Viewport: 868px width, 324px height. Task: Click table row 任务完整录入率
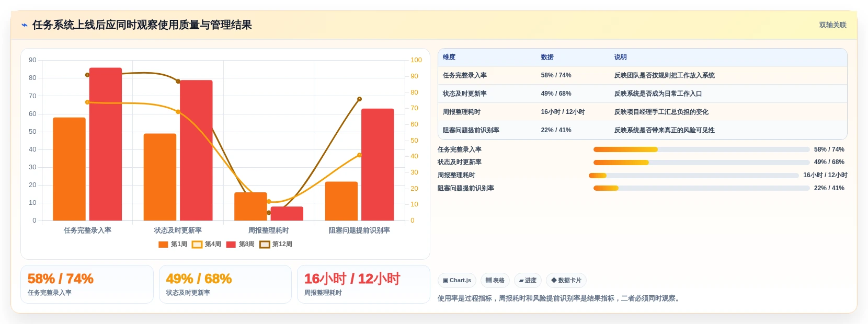pos(642,75)
